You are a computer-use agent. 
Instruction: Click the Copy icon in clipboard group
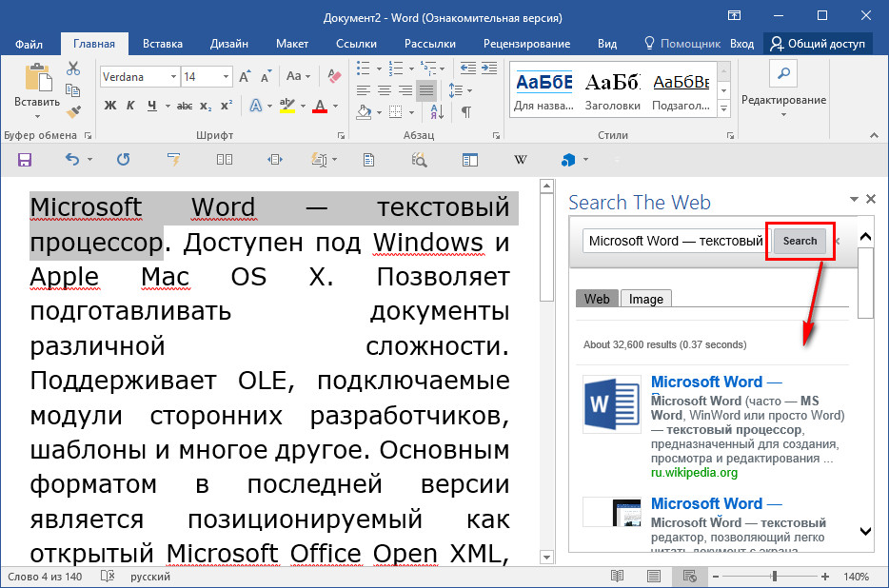point(72,90)
